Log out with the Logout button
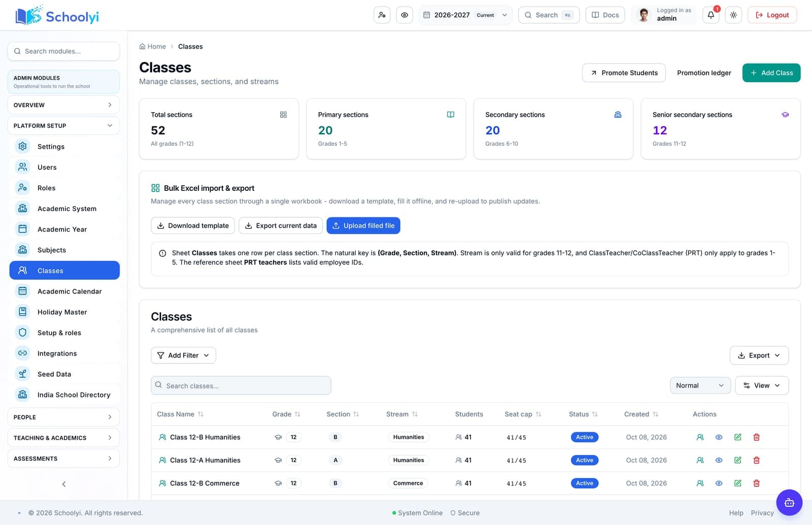 click(x=772, y=15)
